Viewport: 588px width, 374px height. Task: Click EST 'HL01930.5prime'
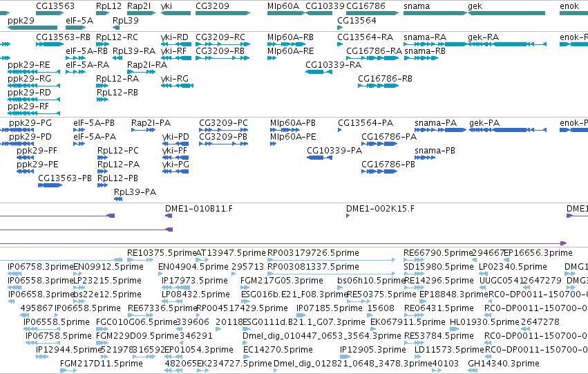[x=484, y=322]
